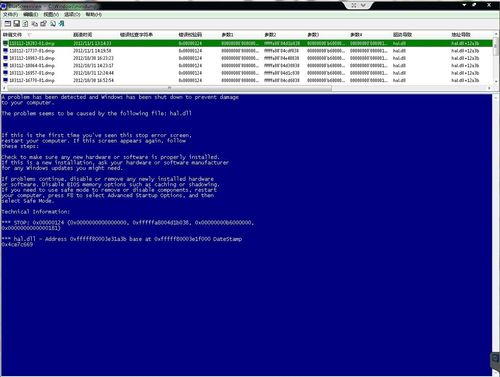This screenshot has width=500, height=377.
Task: Click the Copy selected items toolbar icon
Action: tap(34, 24)
